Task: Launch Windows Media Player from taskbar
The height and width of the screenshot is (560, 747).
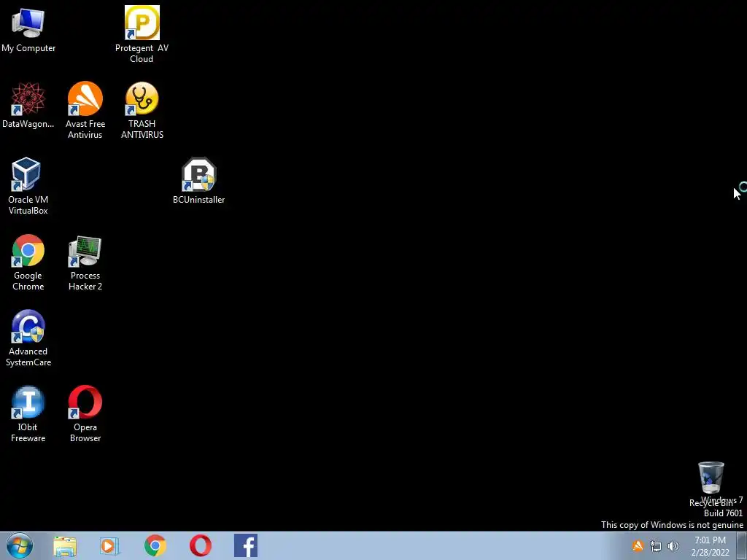Action: (x=109, y=546)
